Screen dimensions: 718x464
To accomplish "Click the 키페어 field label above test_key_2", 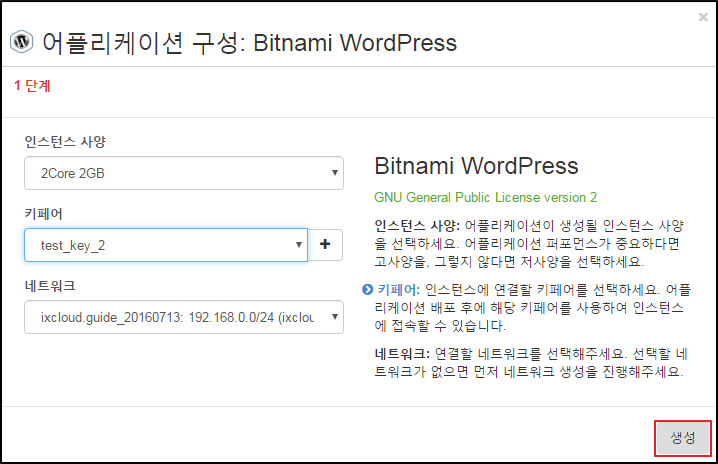I will (x=44, y=214).
